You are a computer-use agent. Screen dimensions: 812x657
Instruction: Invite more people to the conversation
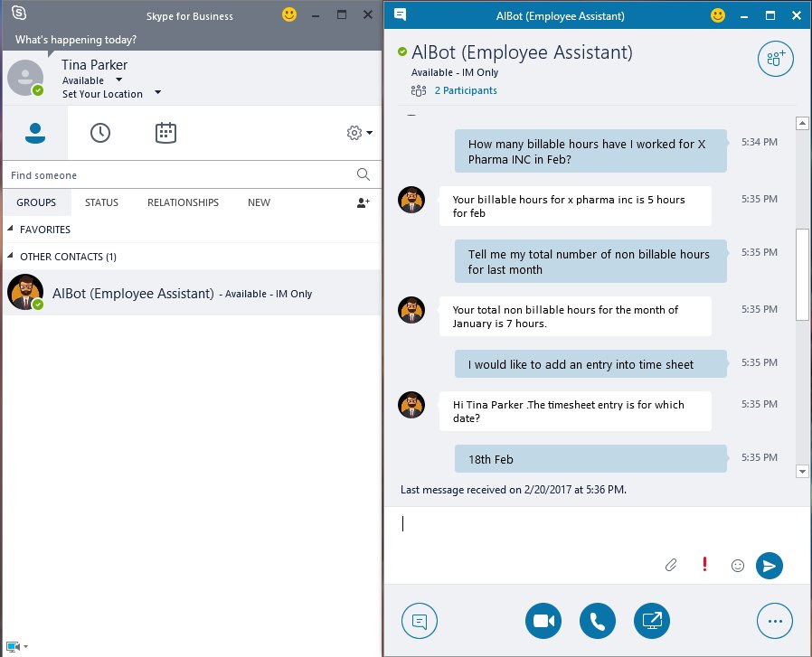pos(775,59)
